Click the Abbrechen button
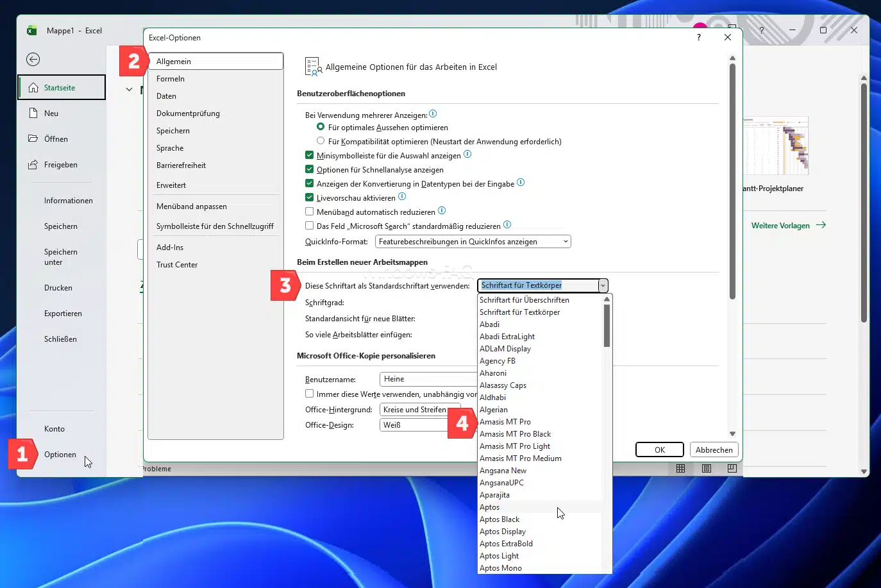 714,450
